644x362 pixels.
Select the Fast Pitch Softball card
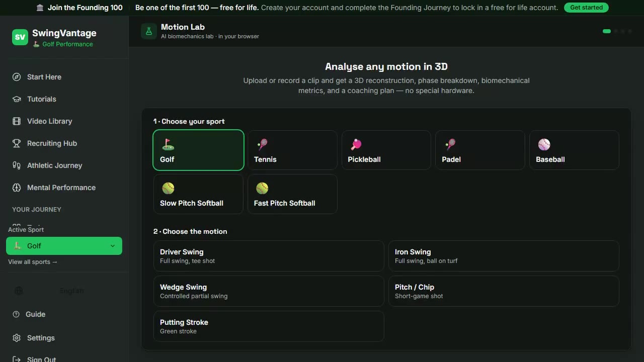(x=292, y=194)
